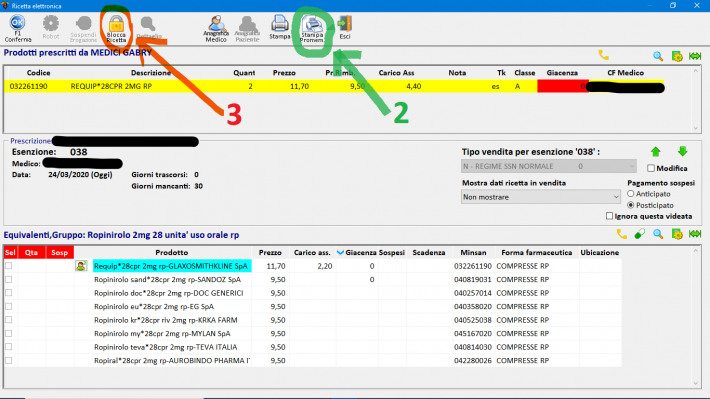The width and height of the screenshot is (710, 399).
Task: Click the person icon beside Requip row
Action: (81, 266)
